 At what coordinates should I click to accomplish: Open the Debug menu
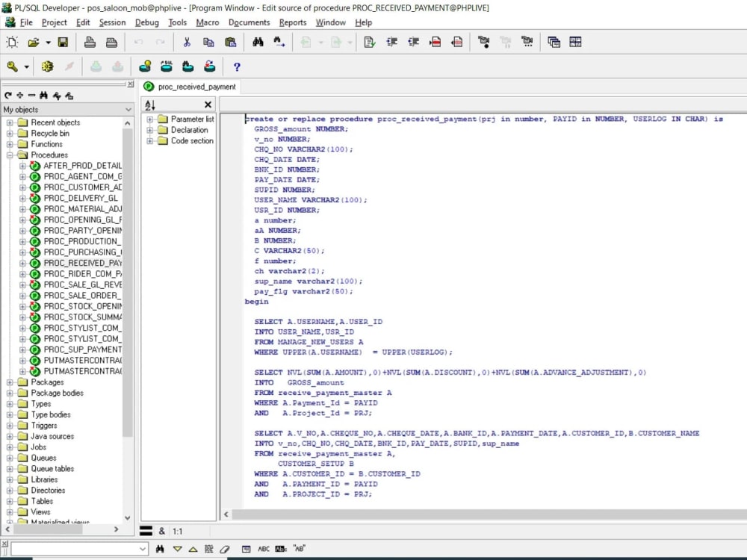(146, 22)
